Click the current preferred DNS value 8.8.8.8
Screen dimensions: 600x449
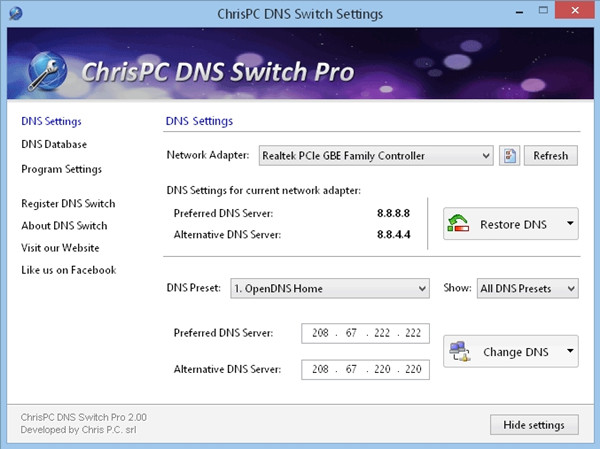393,213
